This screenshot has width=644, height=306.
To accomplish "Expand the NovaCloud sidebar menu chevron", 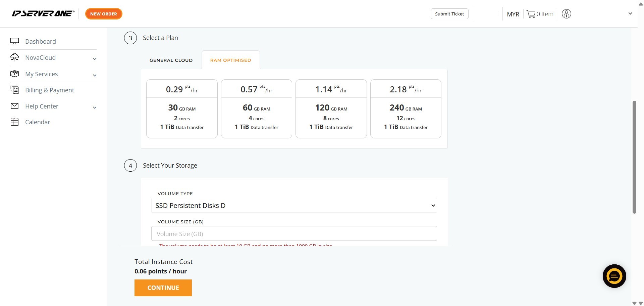I will click(x=95, y=59).
